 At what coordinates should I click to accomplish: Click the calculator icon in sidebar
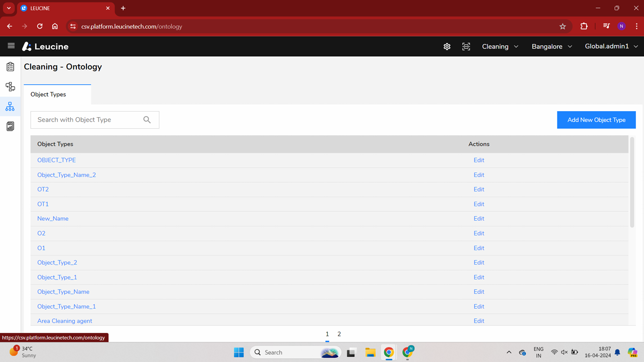point(10,127)
